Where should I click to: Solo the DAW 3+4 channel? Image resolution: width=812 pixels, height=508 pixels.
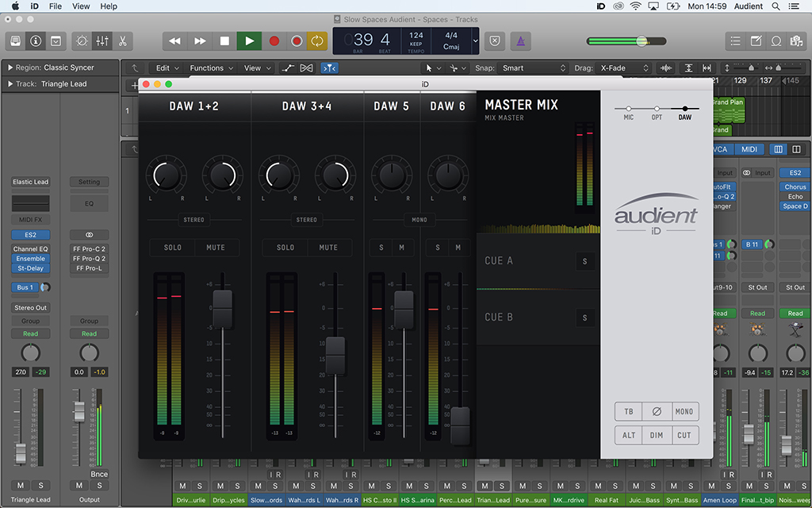(x=285, y=248)
